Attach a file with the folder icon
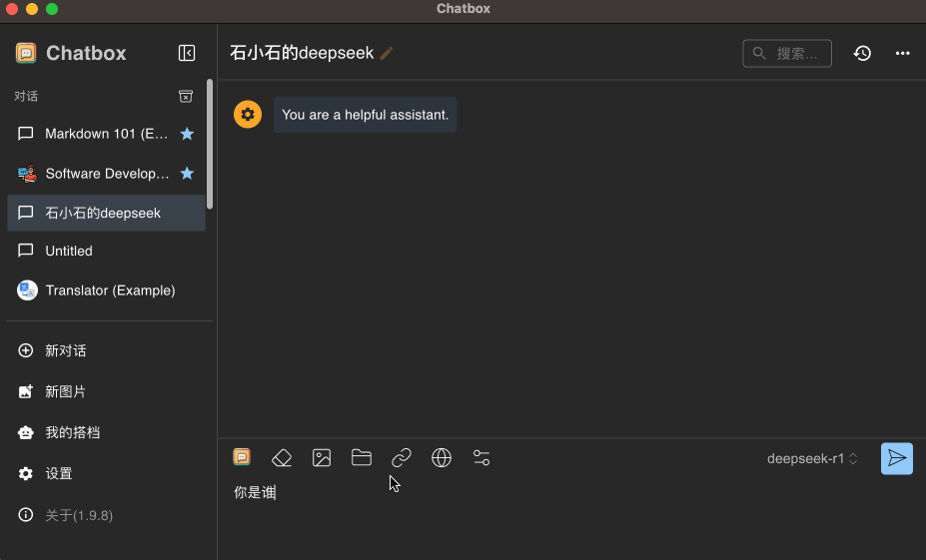This screenshot has height=560, width=926. tap(362, 457)
